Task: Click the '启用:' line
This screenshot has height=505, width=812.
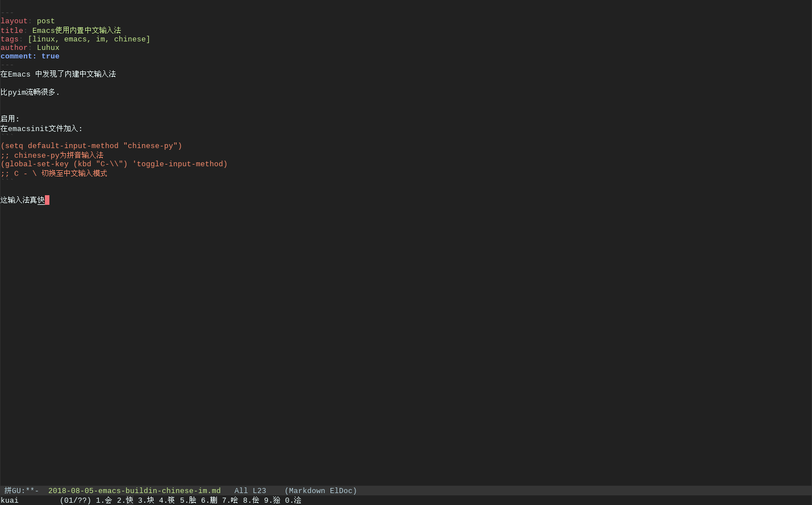Action: (10, 119)
